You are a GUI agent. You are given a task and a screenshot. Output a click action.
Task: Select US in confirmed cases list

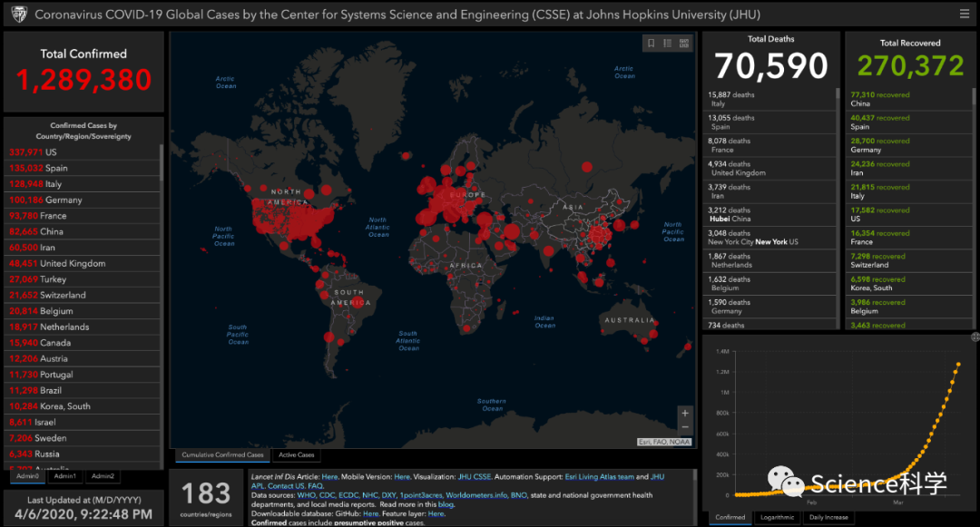(x=83, y=151)
